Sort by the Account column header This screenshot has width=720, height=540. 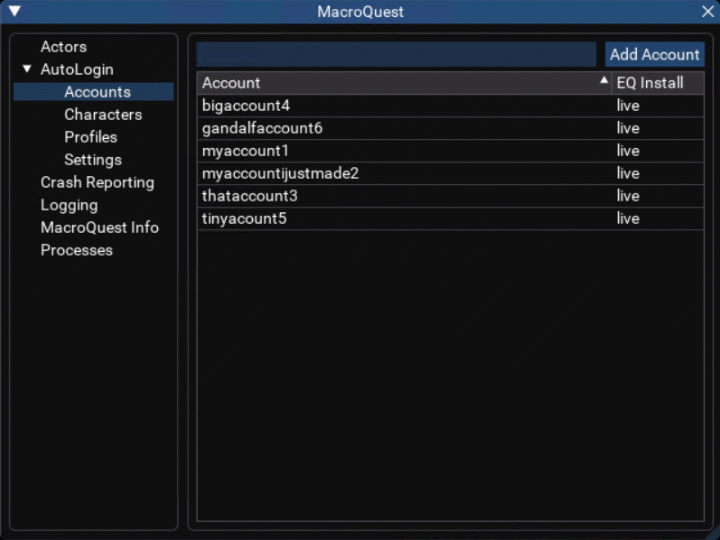(x=404, y=83)
